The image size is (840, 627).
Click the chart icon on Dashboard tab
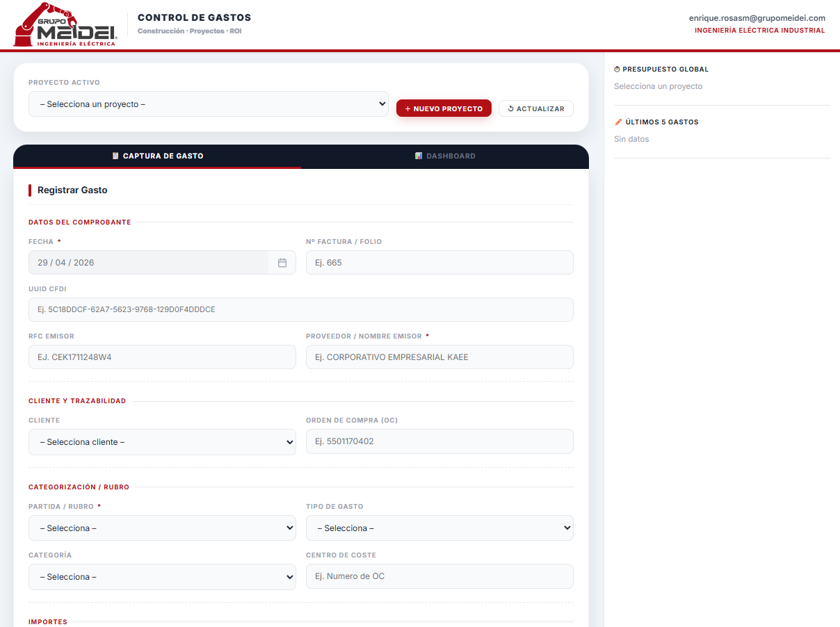[x=419, y=156]
